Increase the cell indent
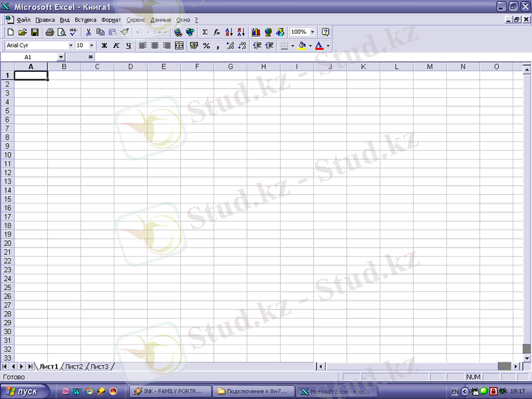 (x=269, y=45)
